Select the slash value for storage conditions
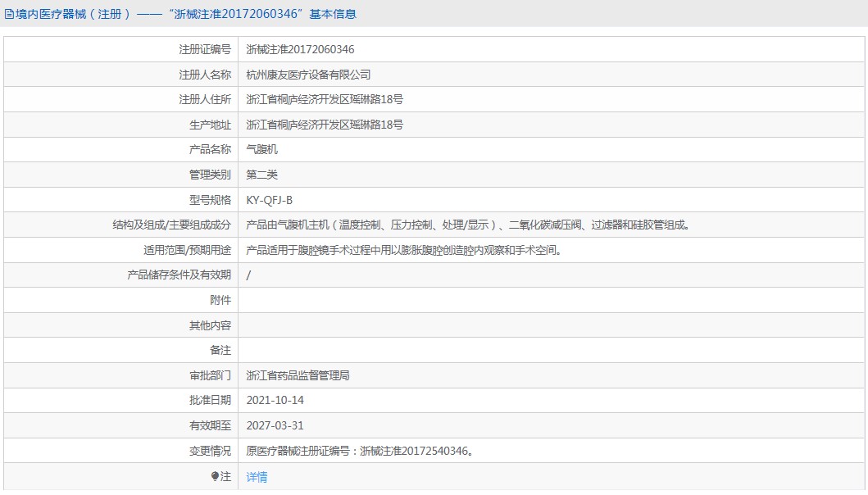Image resolution: width=868 pixels, height=495 pixels. [x=248, y=275]
